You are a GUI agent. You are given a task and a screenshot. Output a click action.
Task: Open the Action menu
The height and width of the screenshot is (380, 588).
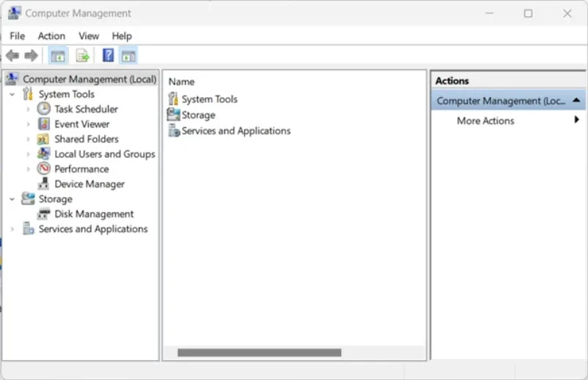coord(51,36)
